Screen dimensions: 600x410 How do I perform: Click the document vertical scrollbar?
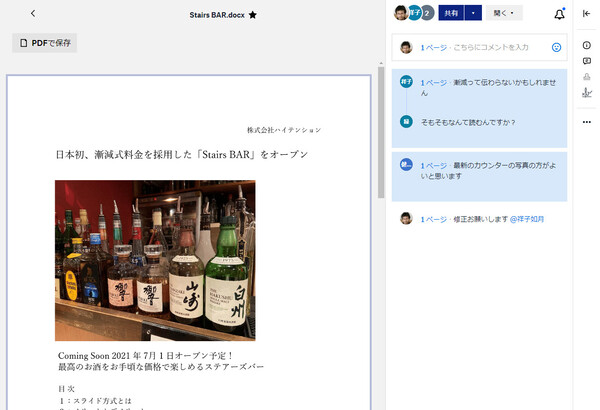(380, 130)
